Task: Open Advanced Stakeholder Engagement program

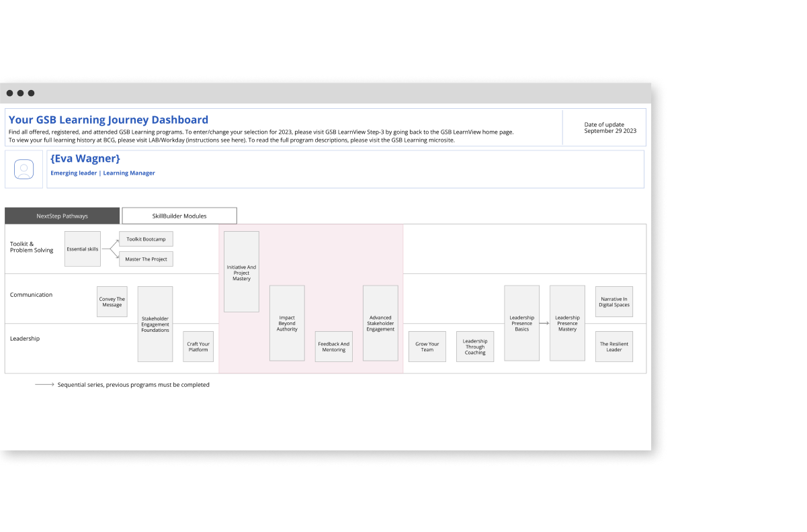Action: pyautogui.click(x=380, y=323)
